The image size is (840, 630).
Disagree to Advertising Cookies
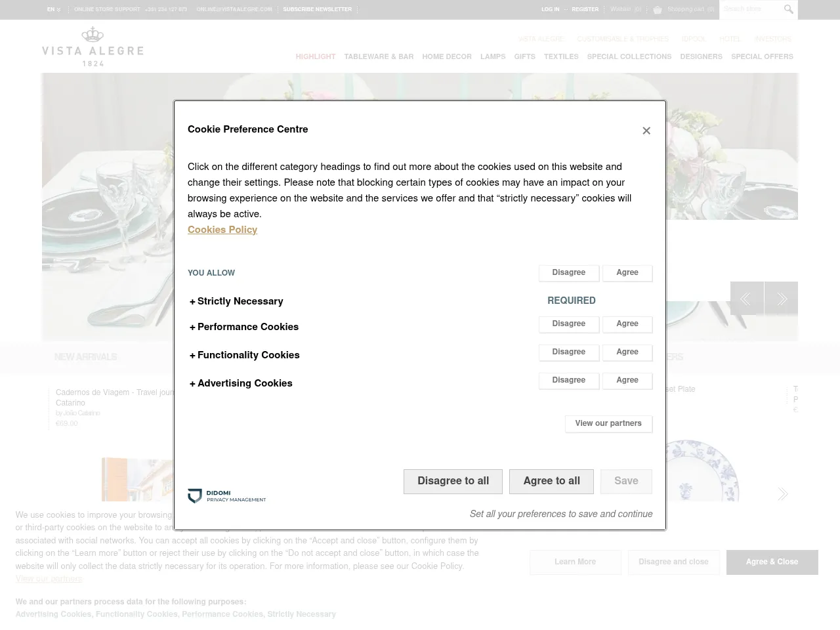coord(568,381)
